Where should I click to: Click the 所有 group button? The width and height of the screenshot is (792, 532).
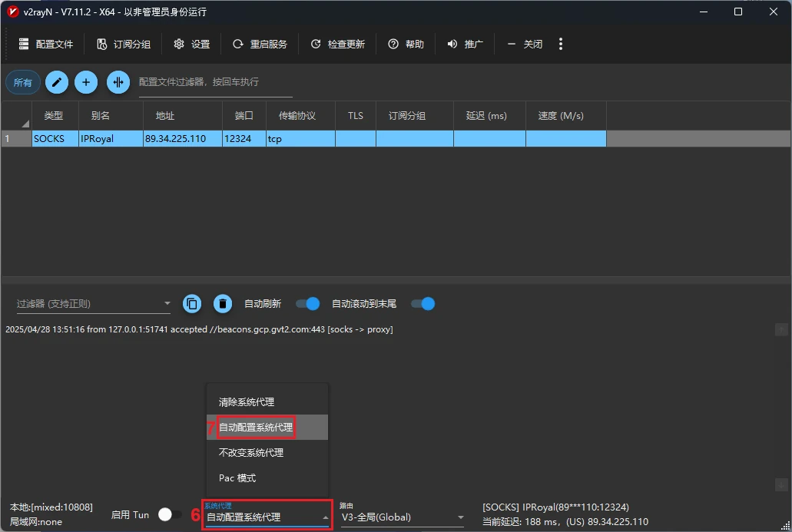pyautogui.click(x=23, y=82)
